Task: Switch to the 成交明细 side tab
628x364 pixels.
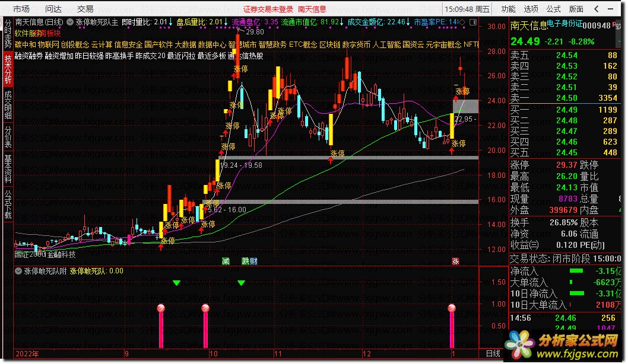Action: 8,105
